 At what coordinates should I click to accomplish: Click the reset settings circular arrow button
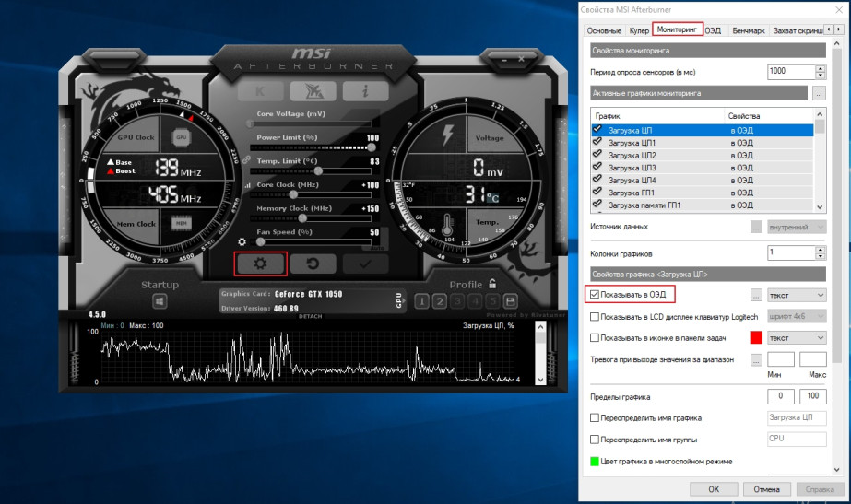[313, 264]
